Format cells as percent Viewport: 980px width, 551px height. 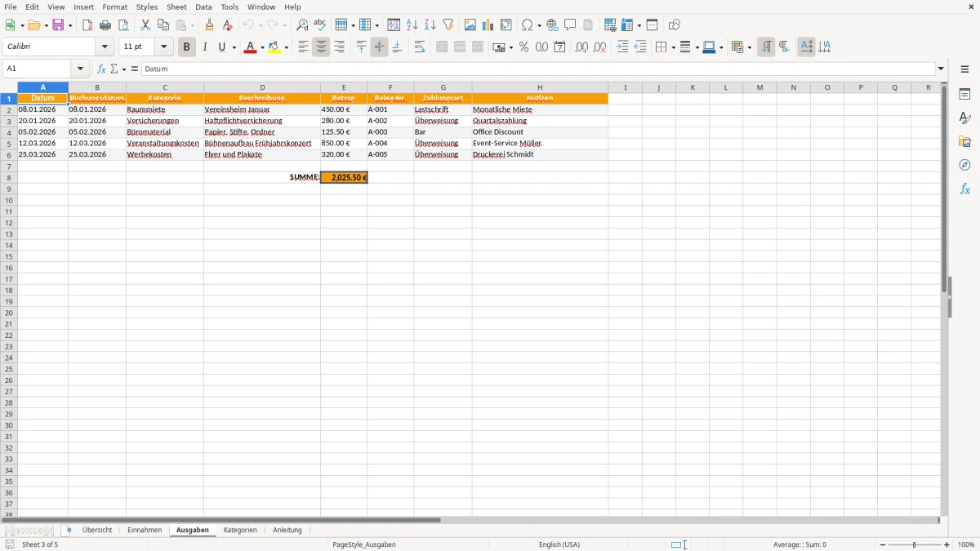[523, 47]
